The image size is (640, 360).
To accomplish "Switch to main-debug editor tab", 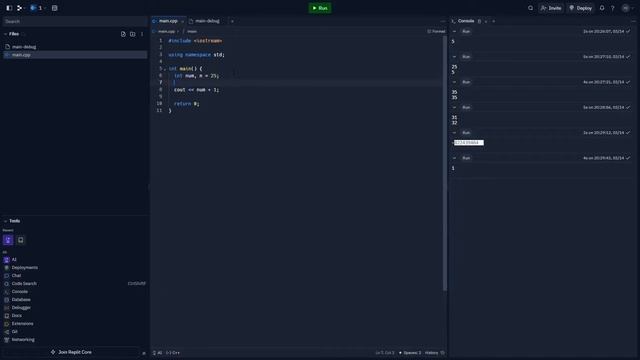I will 207,21.
